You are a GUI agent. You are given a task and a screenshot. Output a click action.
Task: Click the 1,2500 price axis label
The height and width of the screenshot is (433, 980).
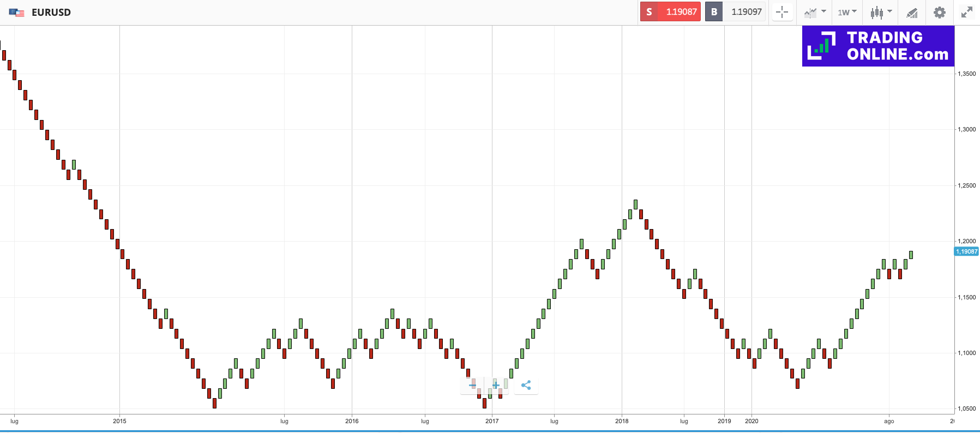pos(967,185)
